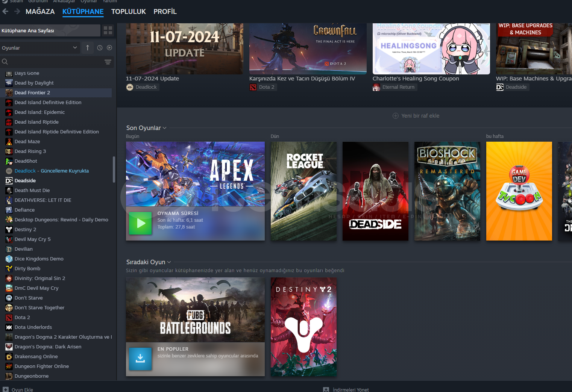Open the PROFİL tab
572x392 pixels.
click(x=165, y=12)
